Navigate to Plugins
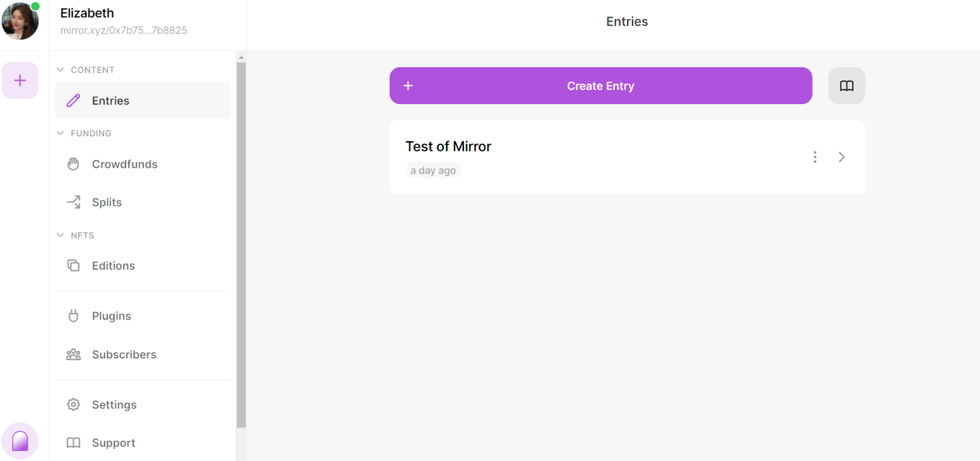 pyautogui.click(x=142, y=316)
